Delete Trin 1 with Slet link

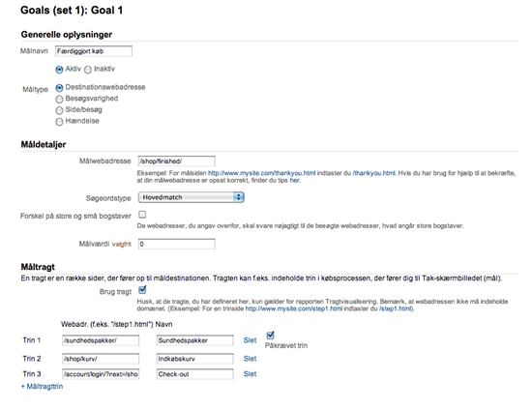click(250, 340)
